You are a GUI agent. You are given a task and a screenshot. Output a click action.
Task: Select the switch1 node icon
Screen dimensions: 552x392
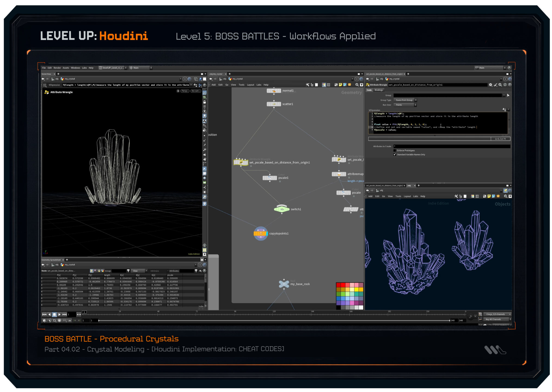(x=282, y=209)
